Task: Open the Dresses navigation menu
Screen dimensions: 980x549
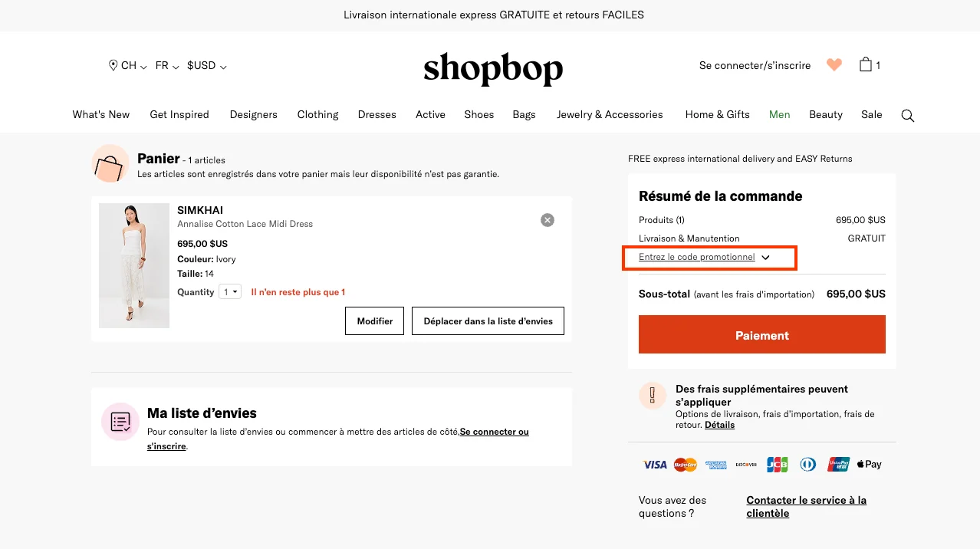Action: click(x=377, y=114)
